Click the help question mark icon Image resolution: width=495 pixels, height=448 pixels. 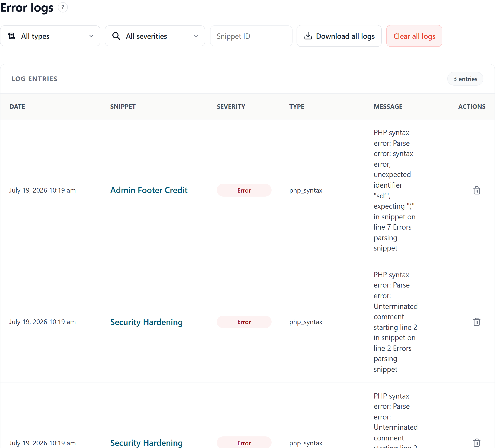63,8
